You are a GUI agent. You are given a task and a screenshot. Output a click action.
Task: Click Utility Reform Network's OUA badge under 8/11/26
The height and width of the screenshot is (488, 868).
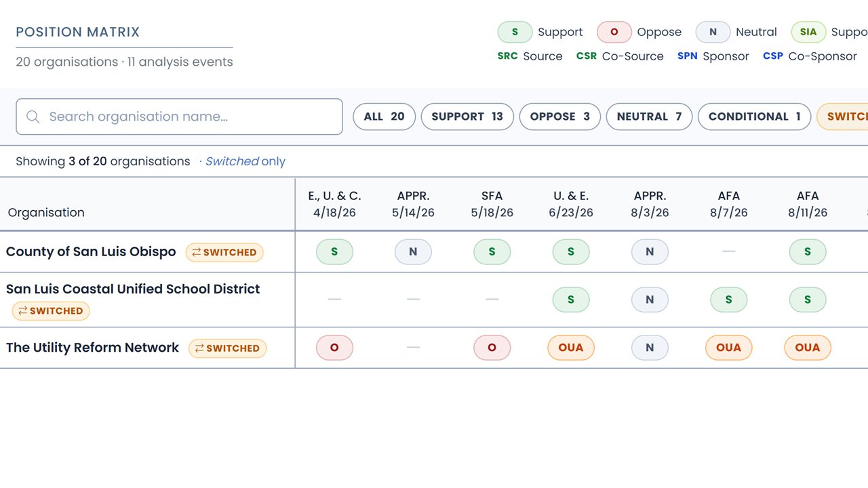[808, 348]
